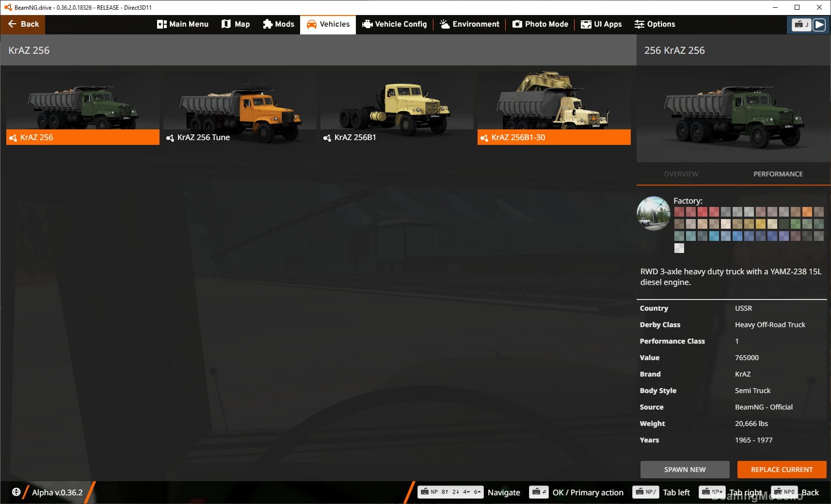831x504 pixels.
Task: Click the Years 1965 - 1977 value
Action: click(x=753, y=440)
